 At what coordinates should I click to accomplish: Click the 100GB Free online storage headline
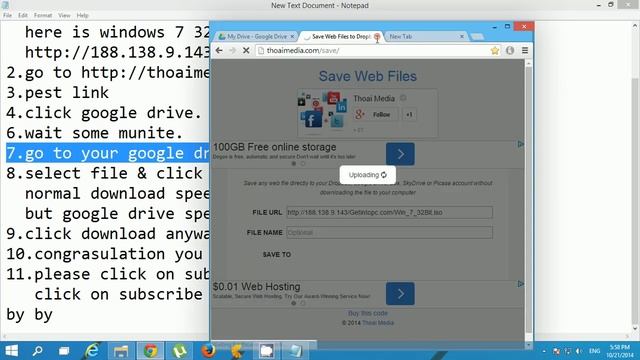coord(275,147)
